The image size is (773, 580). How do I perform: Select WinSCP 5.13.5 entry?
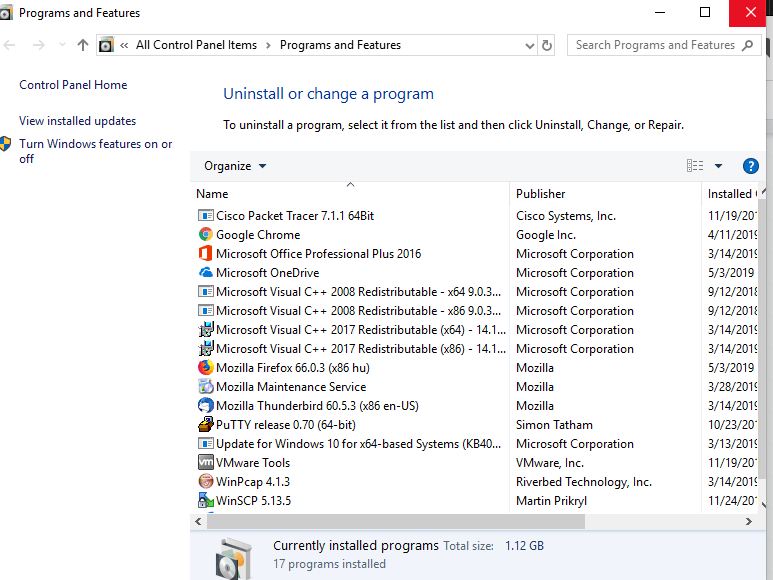tap(253, 501)
